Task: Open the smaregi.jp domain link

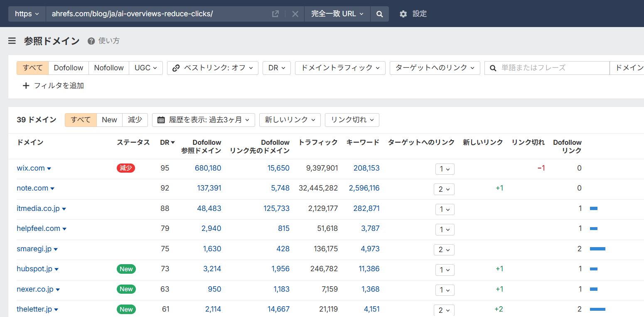Action: 34,249
